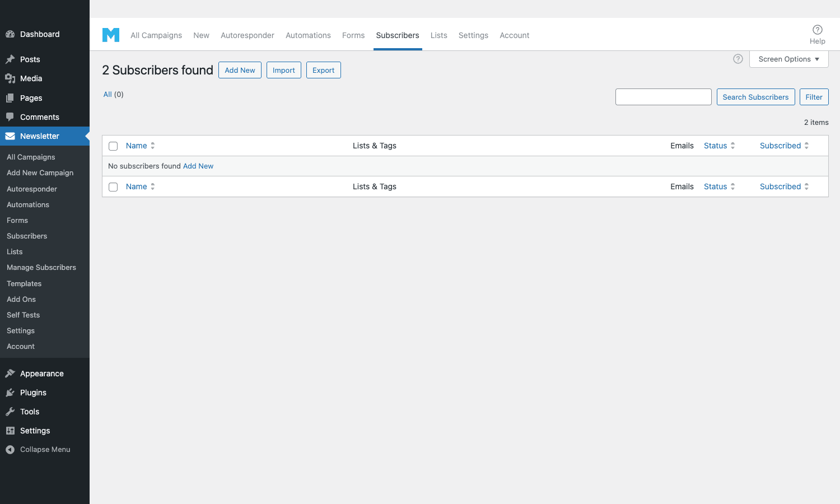Check the select-all checkbox in table footer
The height and width of the screenshot is (504, 840).
pyautogui.click(x=113, y=187)
